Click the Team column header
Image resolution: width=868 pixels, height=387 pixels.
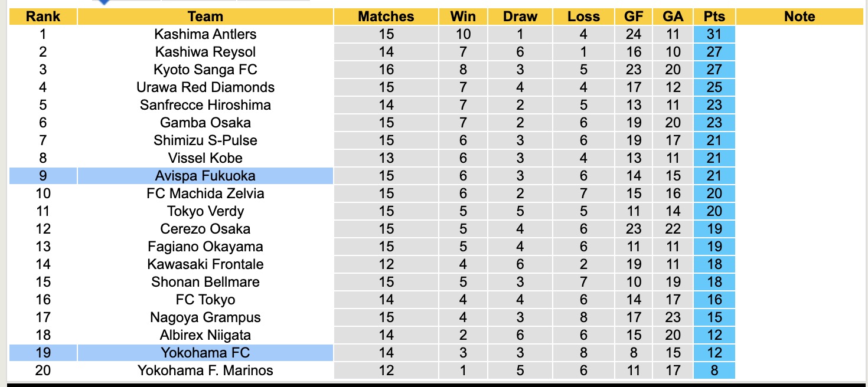point(205,17)
